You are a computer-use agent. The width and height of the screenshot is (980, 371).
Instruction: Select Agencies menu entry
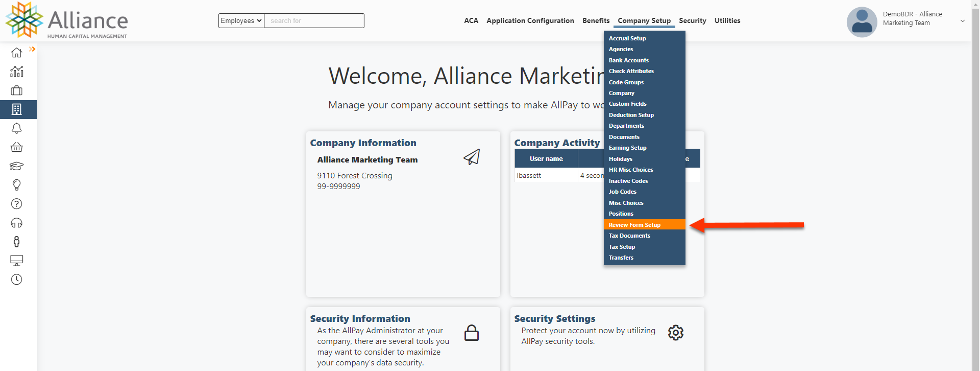pyautogui.click(x=645, y=49)
